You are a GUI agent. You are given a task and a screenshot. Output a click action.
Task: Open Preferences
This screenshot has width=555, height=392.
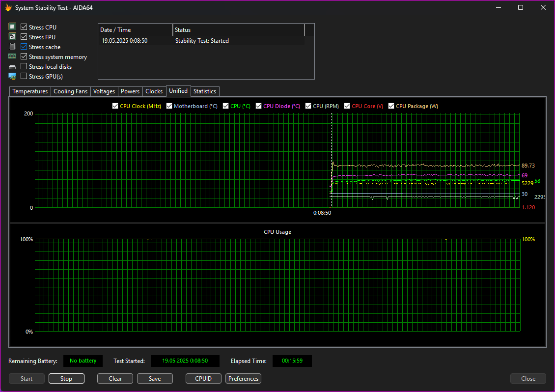pyautogui.click(x=244, y=379)
